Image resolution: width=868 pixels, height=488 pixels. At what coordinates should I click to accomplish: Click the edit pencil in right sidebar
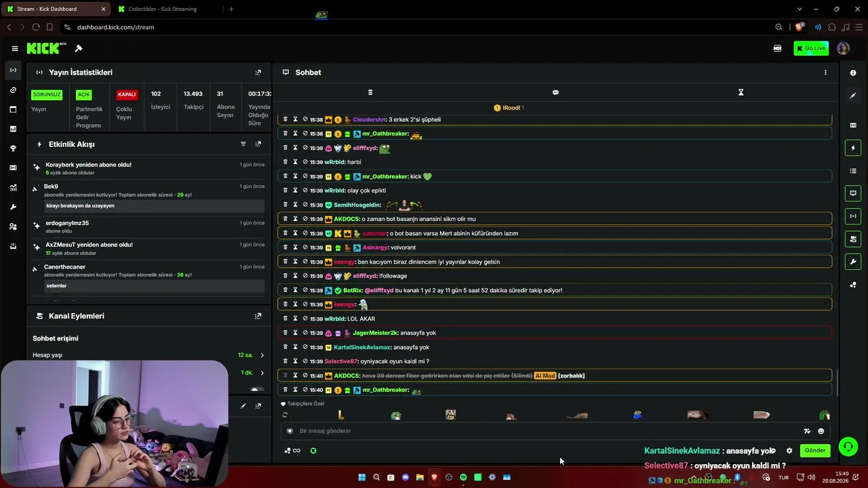(853, 96)
